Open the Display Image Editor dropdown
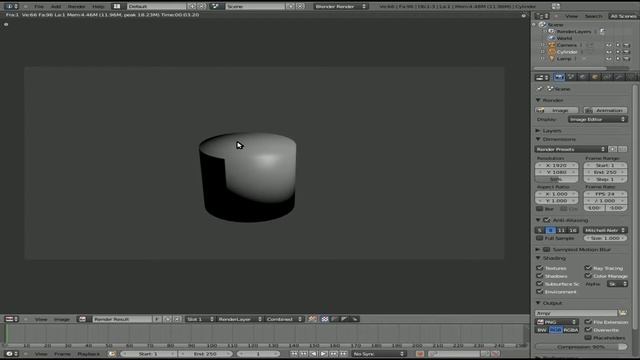This screenshot has width=640, height=360. tap(598, 119)
